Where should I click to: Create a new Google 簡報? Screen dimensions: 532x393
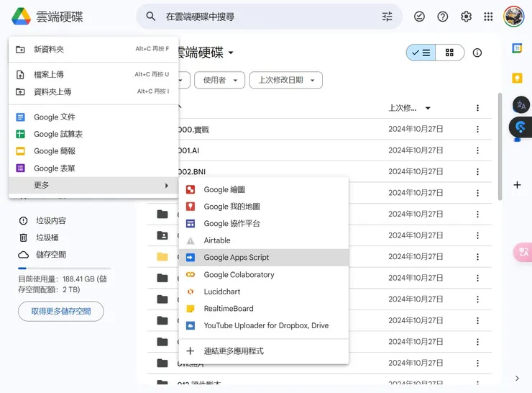[x=93, y=151]
